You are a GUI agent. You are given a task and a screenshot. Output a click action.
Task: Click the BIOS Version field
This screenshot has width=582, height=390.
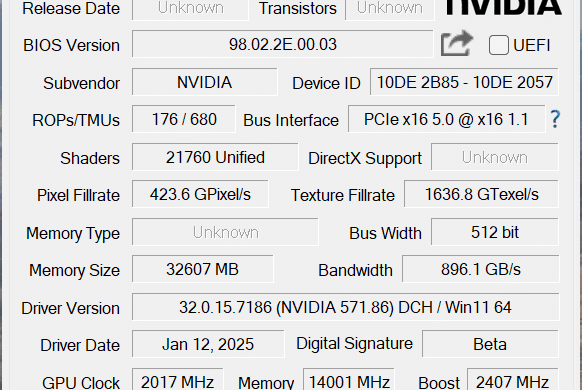[282, 44]
